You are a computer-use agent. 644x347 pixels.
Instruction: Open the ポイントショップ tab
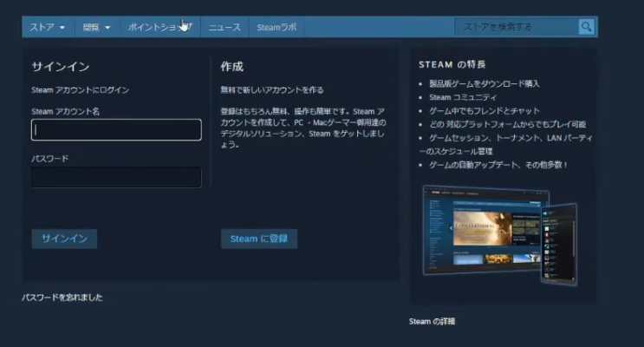click(x=159, y=27)
